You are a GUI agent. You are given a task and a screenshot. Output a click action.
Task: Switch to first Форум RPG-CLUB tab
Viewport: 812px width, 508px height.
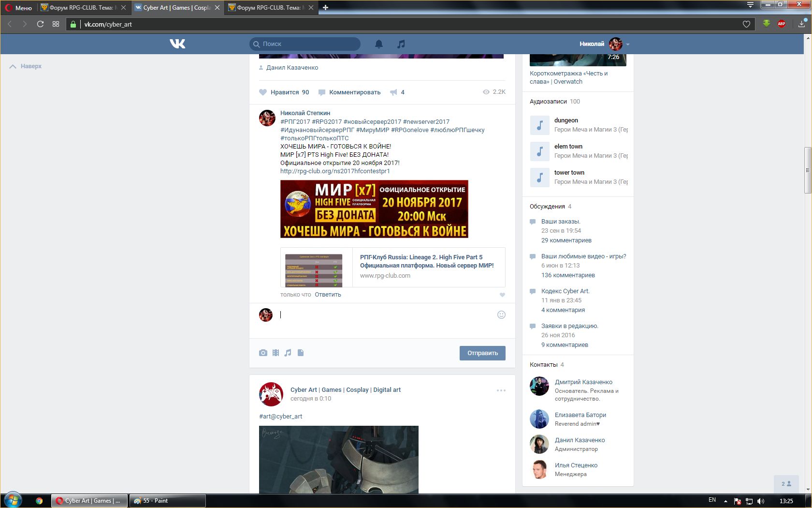(x=81, y=8)
